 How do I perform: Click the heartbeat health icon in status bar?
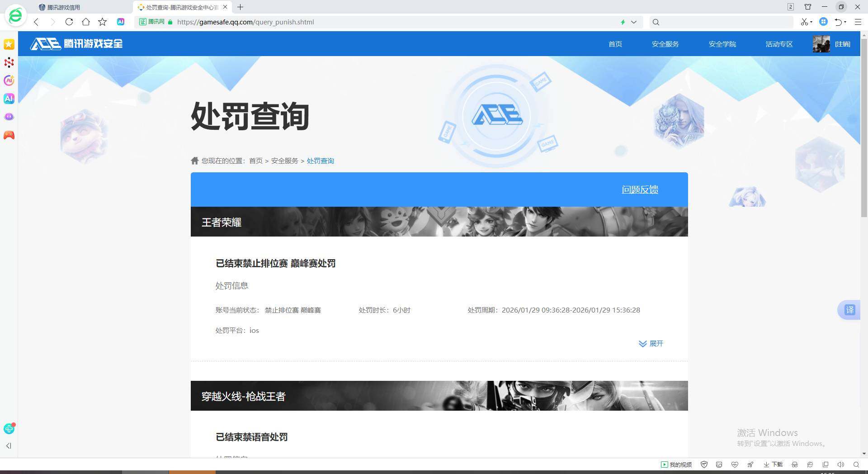click(x=735, y=465)
